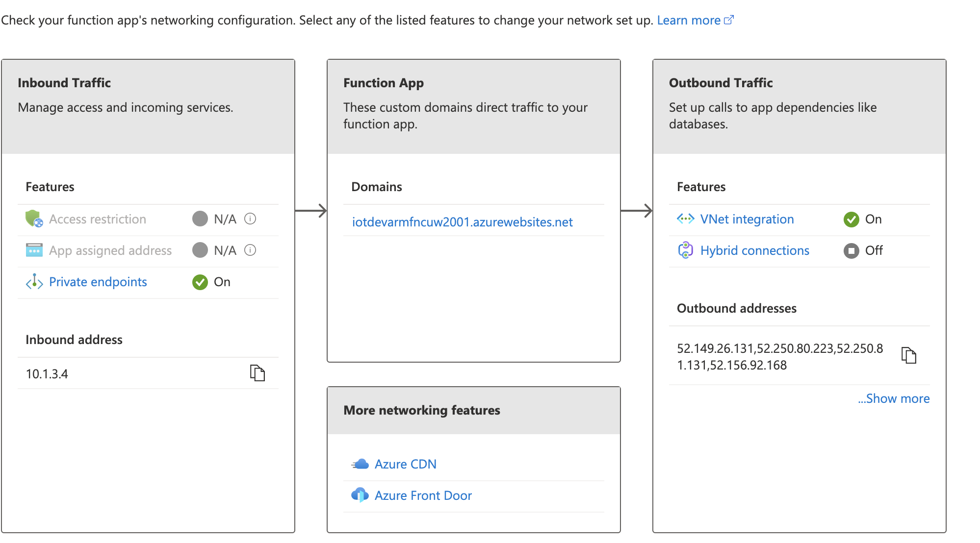
Task: Open the Private endpoints link
Action: (98, 282)
